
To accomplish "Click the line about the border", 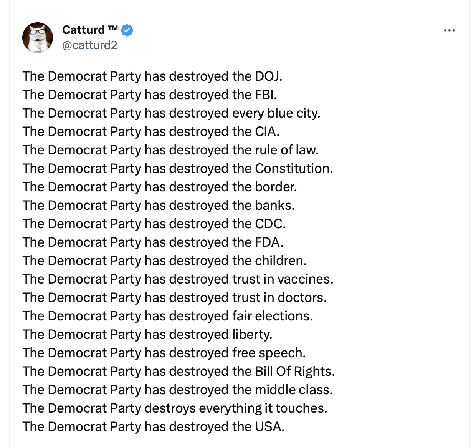I will [x=160, y=187].
